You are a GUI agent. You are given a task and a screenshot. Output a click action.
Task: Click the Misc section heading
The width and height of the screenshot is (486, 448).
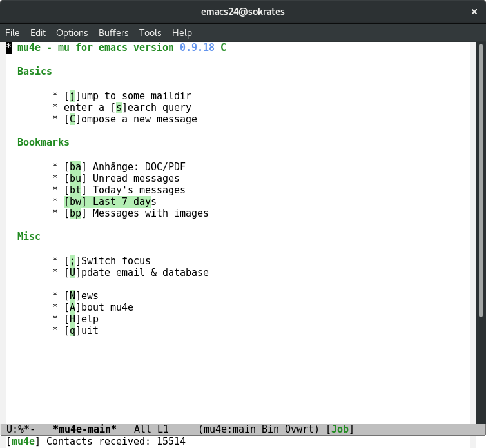click(29, 236)
